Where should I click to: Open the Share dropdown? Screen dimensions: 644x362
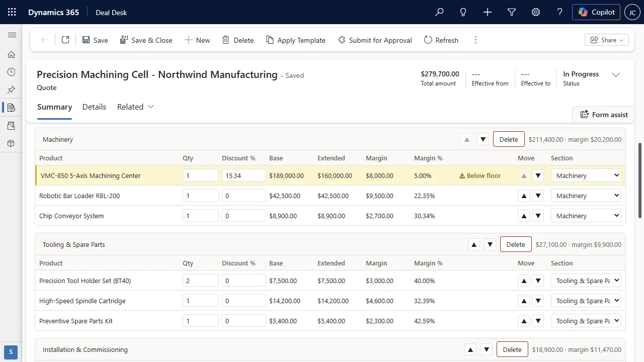point(607,40)
